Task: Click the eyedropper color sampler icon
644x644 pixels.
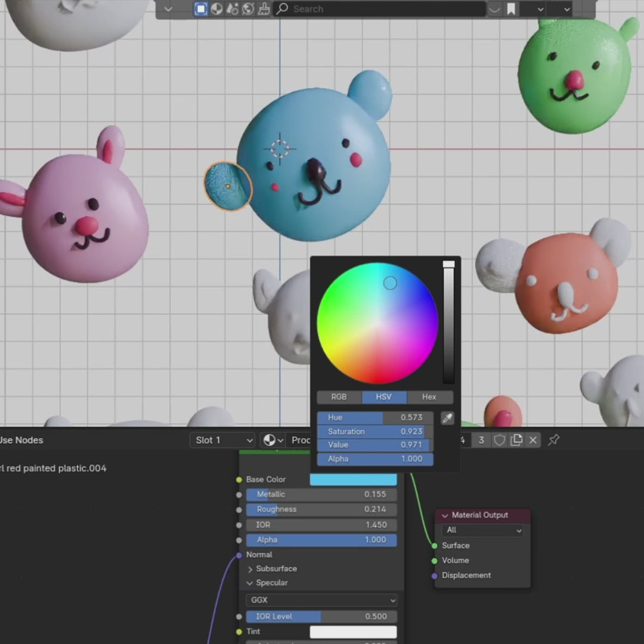Action: click(447, 418)
